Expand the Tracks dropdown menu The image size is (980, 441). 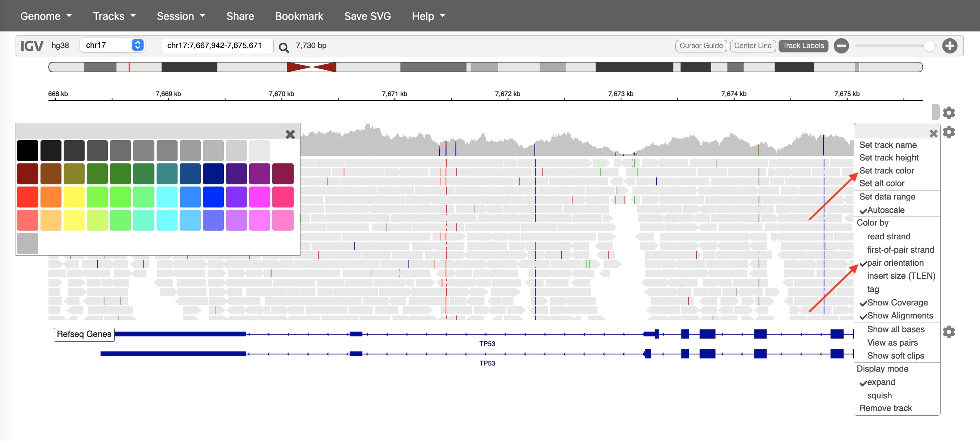click(114, 16)
